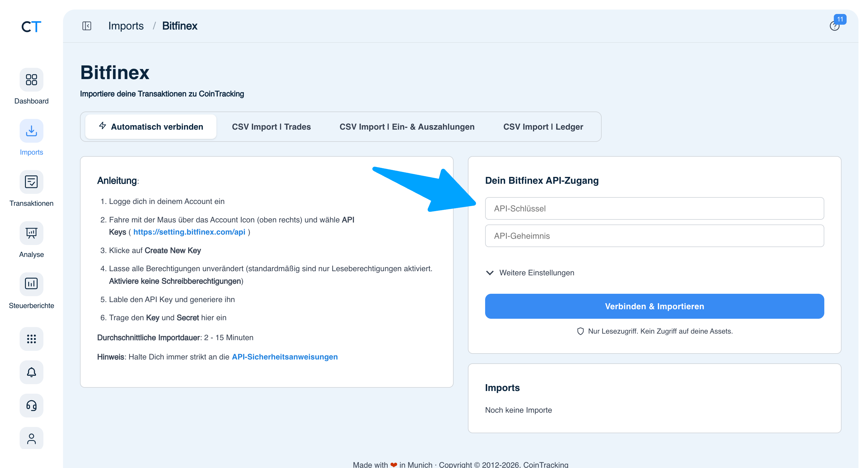Click 'Noch keine Importe' text
This screenshot has width=868, height=468.
coord(518,410)
